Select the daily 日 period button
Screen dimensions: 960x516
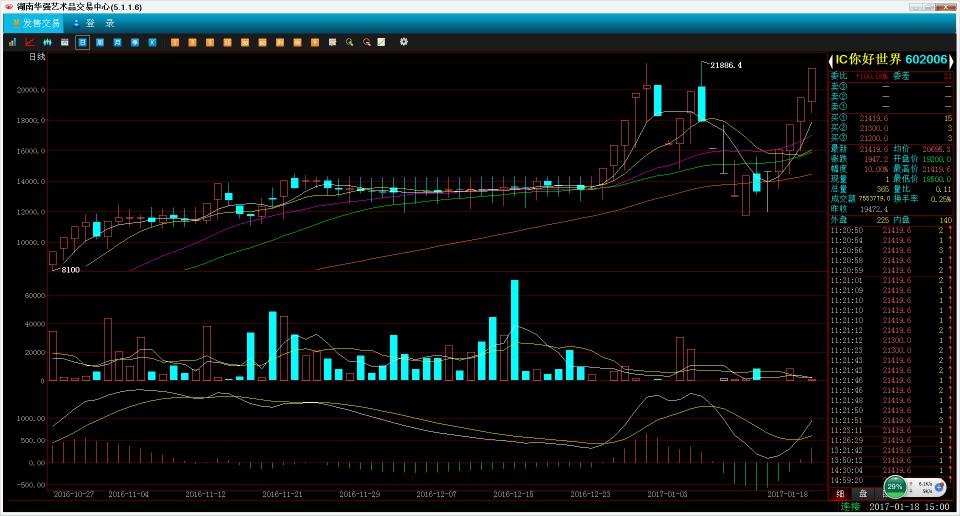click(x=82, y=42)
